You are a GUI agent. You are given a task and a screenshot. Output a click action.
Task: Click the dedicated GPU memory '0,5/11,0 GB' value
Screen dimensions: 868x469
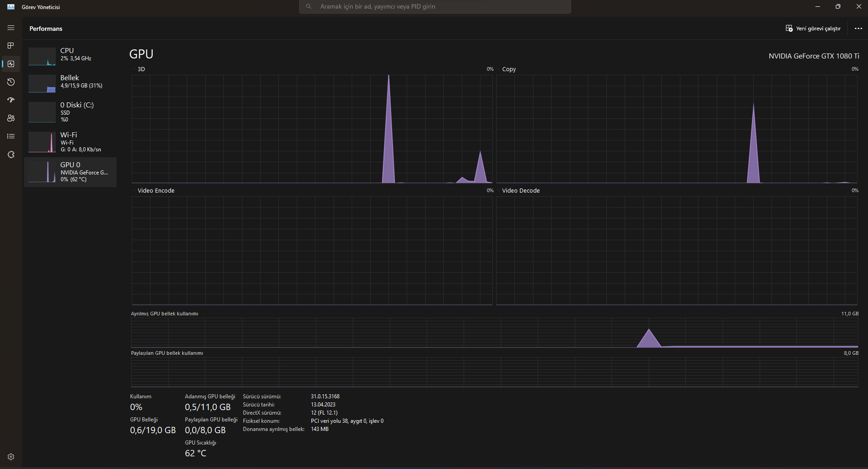(208, 407)
